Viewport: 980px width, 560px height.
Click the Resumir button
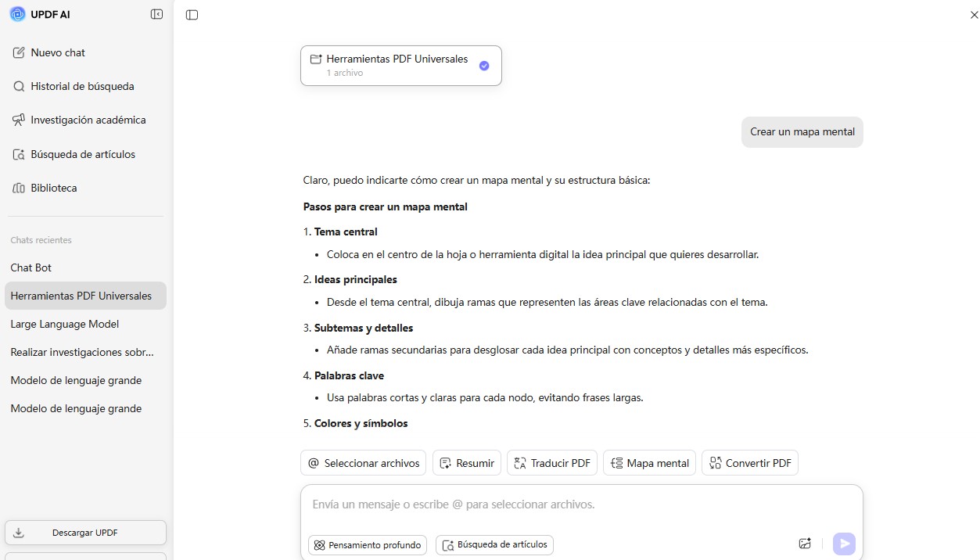pyautogui.click(x=467, y=463)
